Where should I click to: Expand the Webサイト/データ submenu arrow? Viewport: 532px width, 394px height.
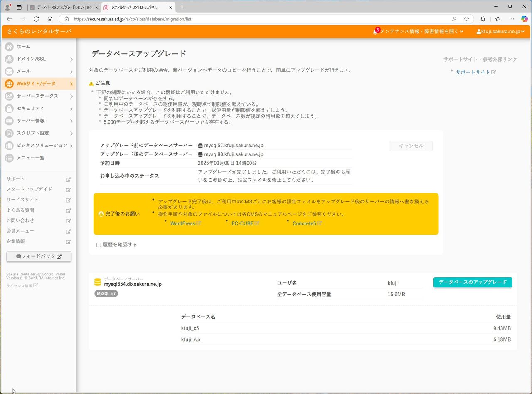71,84
